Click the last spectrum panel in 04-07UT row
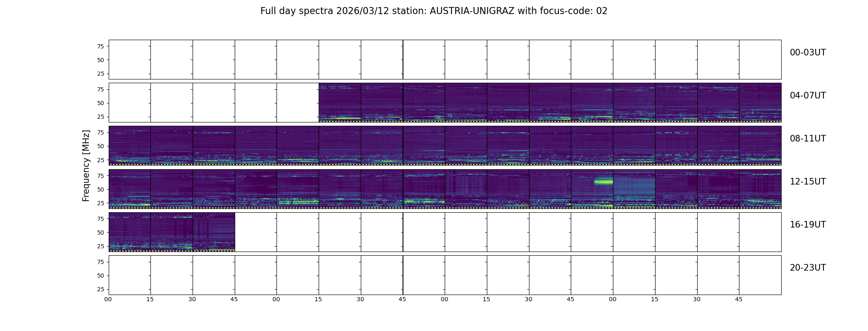 [760, 103]
